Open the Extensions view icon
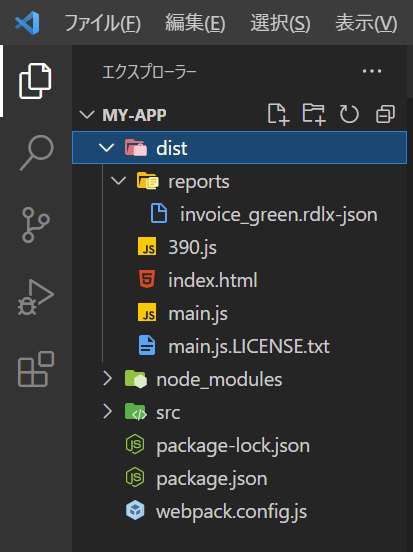Screen dimensions: 413x552 (x=36, y=369)
